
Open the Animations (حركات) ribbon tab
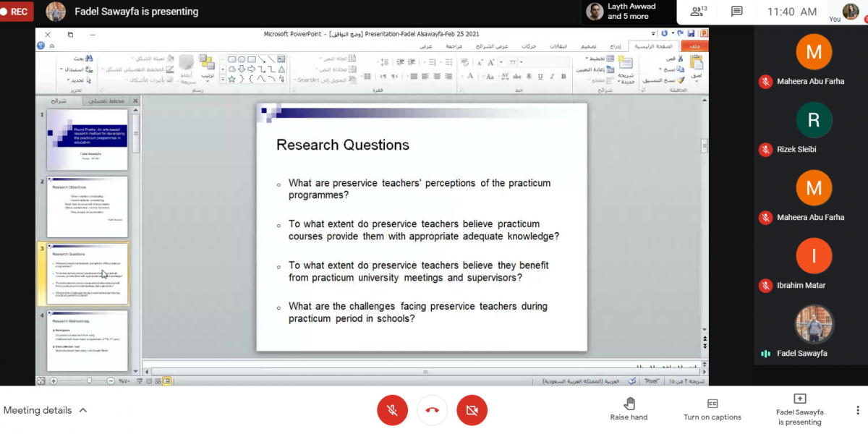pyautogui.click(x=529, y=46)
